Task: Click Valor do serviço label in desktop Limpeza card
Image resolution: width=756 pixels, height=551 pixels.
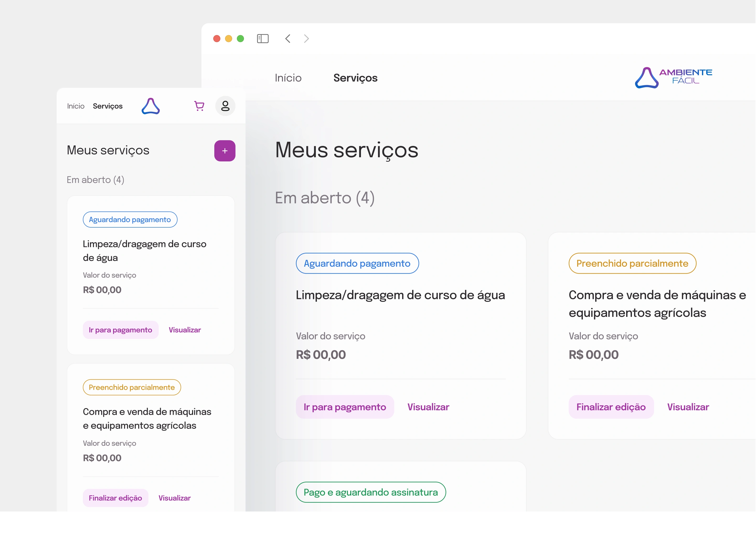Action: 331,336
